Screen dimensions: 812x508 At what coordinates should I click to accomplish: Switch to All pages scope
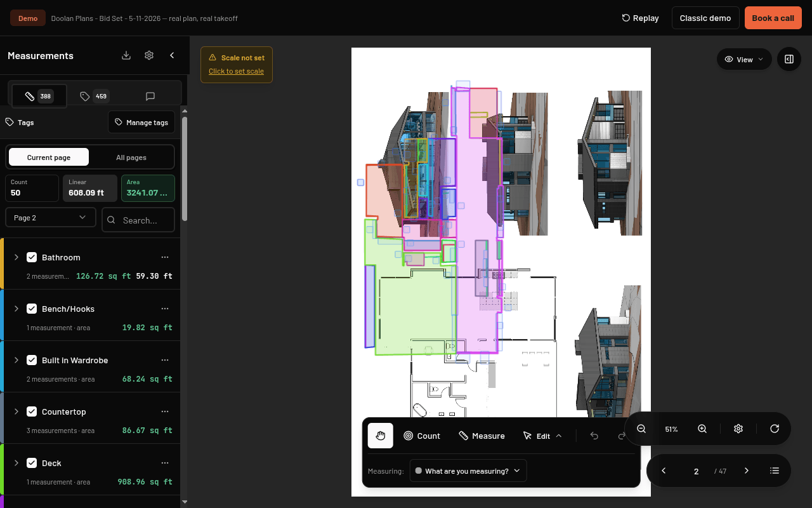131,157
